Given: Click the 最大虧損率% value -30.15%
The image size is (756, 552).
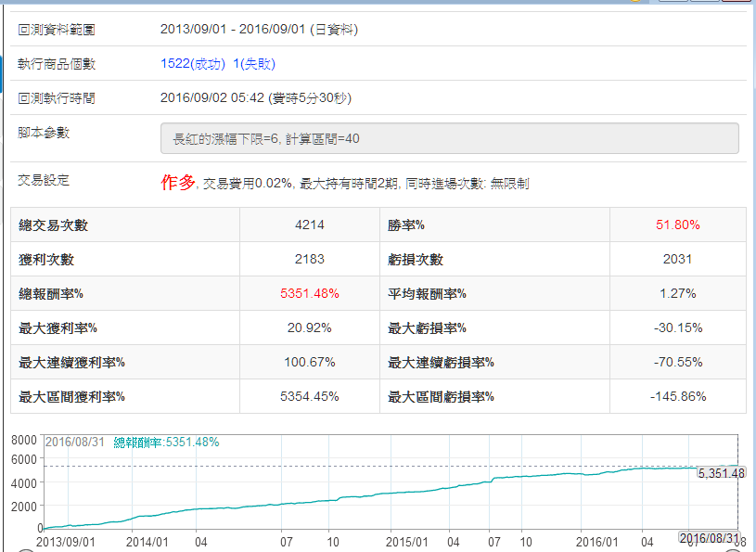Looking at the screenshot, I should click(677, 328).
